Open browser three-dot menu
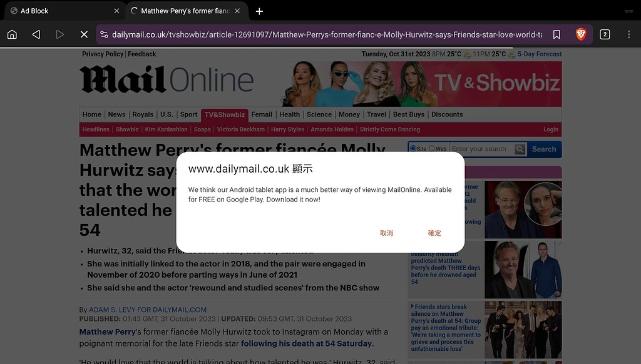641x364 pixels. click(x=628, y=34)
